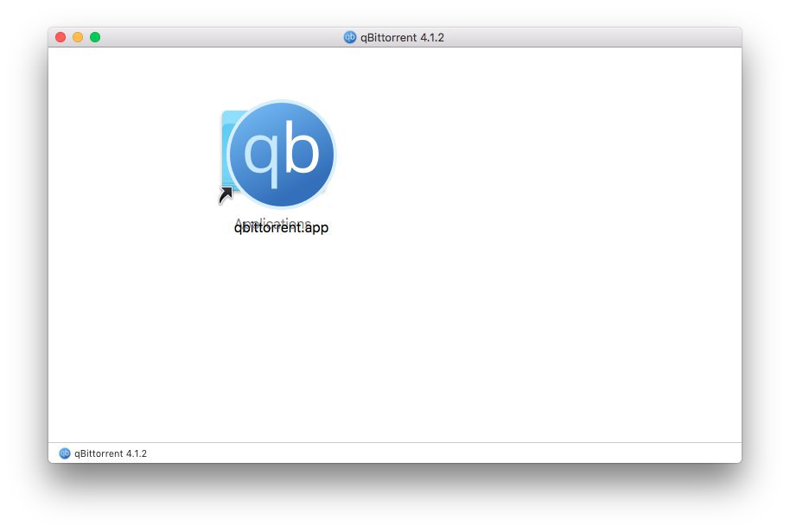Viewport: 790px width, 532px height.
Task: Click the alias arrow badge on Applications folder
Action: click(x=226, y=195)
